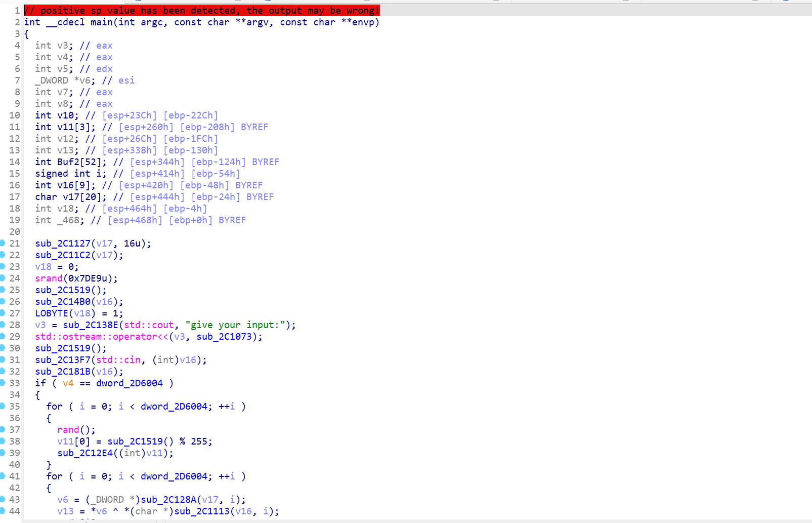Select the main function name in the signature

[x=102, y=22]
